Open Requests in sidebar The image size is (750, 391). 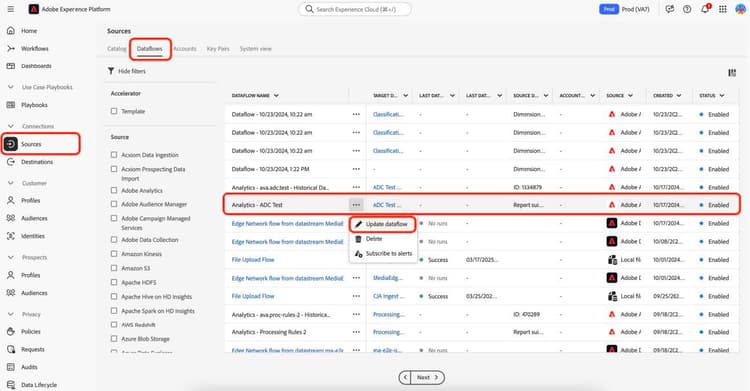pos(33,349)
